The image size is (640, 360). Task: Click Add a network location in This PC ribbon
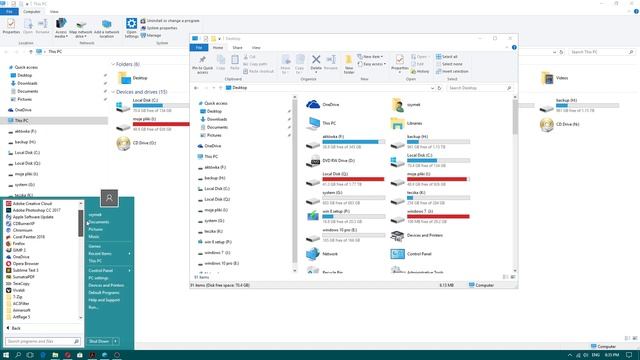(x=107, y=29)
